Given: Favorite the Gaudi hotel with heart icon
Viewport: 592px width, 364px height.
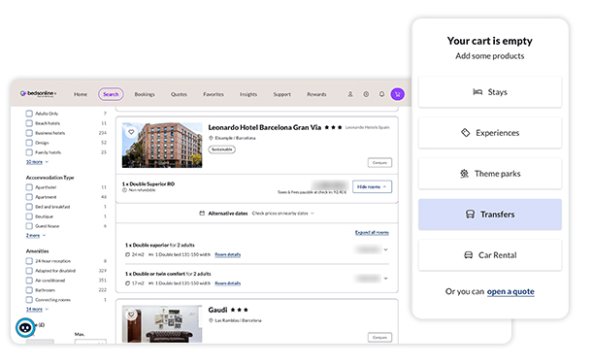Looking at the screenshot, I should 131,314.
